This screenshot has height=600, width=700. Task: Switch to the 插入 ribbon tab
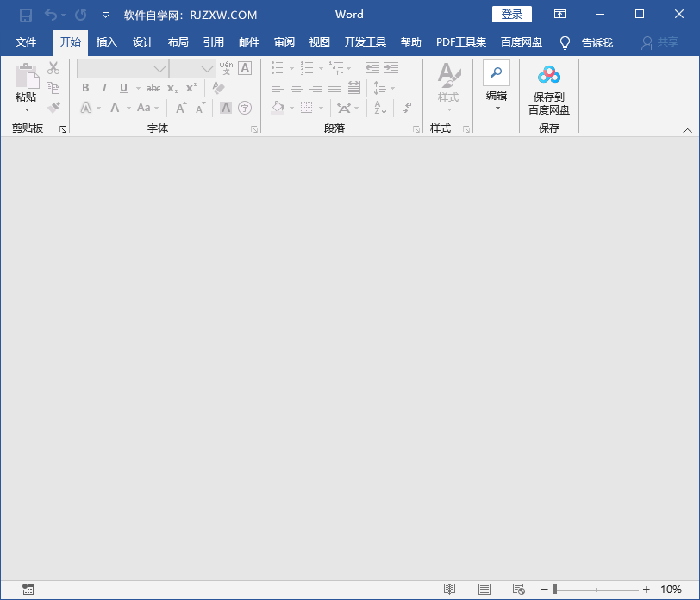tap(106, 41)
